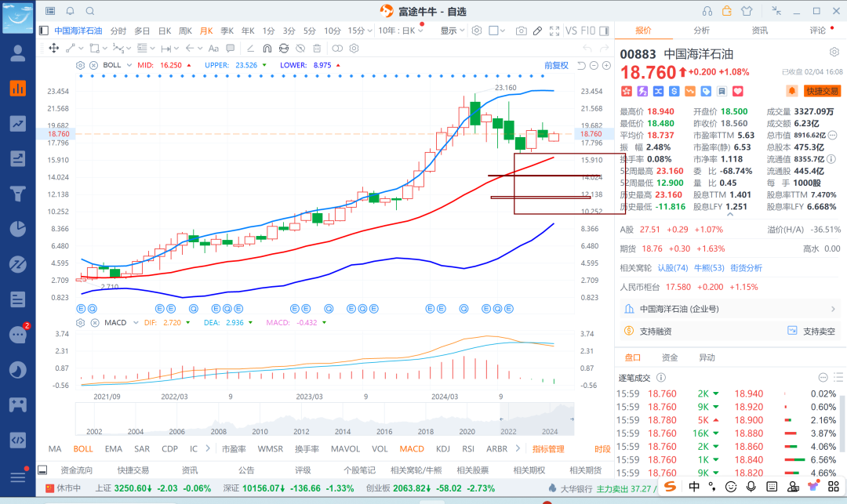This screenshot has width=847, height=504.
Task: Toggle the right side panel icon
Action: point(605,31)
